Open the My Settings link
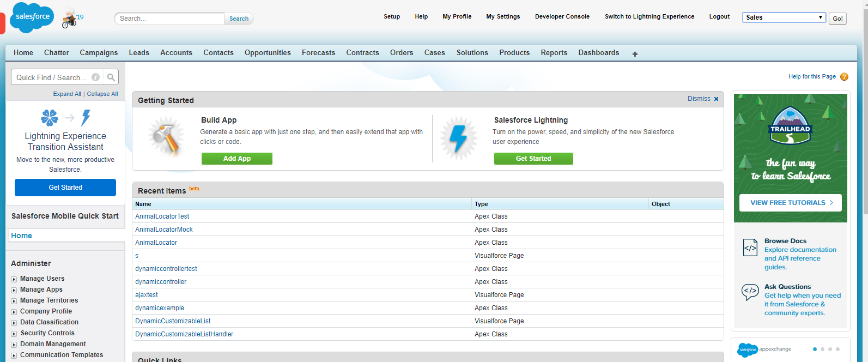This screenshot has height=362, width=868. [503, 17]
